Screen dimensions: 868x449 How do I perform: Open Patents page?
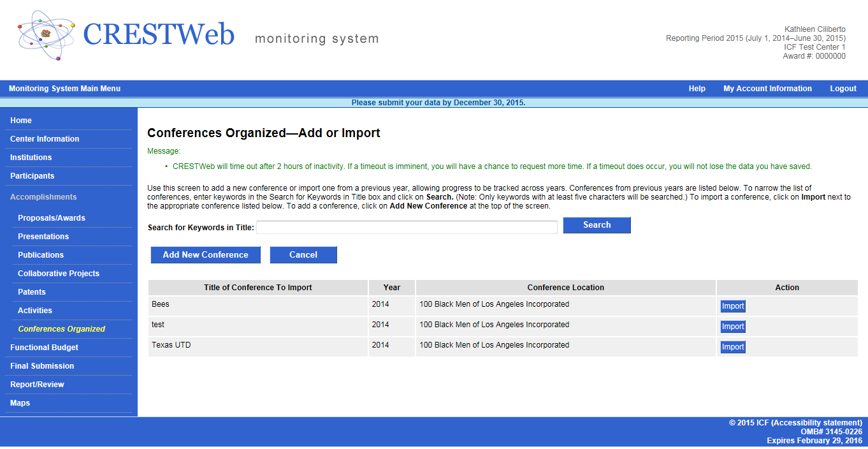pos(32,292)
